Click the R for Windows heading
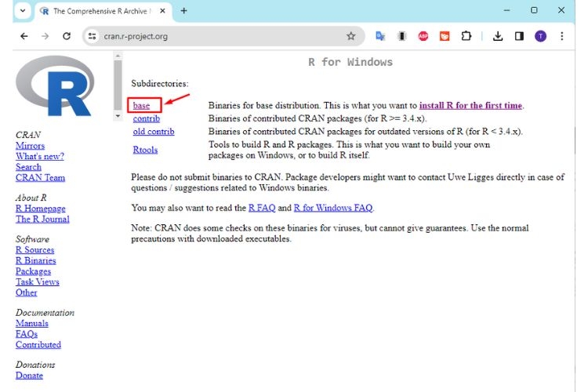Viewport: 588px width, 392px height. tap(350, 62)
